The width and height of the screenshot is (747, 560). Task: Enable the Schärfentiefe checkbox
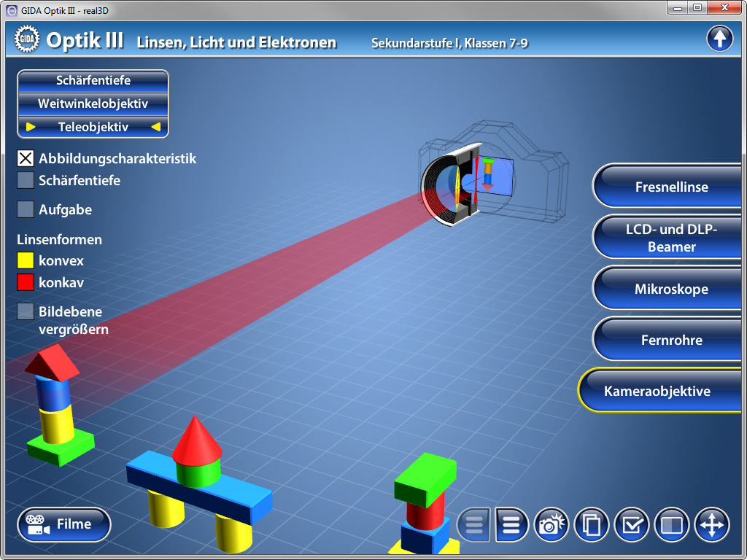(26, 180)
